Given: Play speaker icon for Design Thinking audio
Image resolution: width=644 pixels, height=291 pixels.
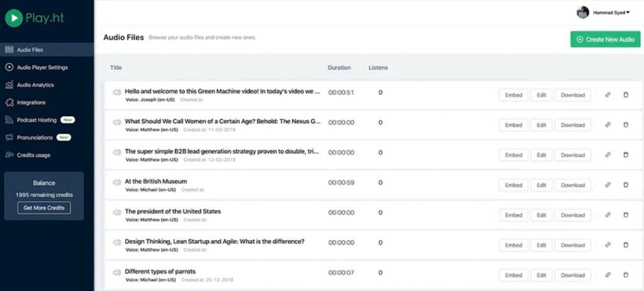Looking at the screenshot, I should pos(116,242).
